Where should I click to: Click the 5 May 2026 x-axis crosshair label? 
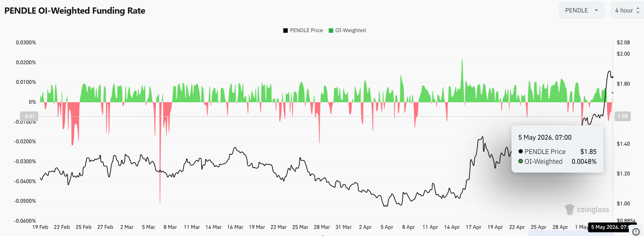[612, 227]
